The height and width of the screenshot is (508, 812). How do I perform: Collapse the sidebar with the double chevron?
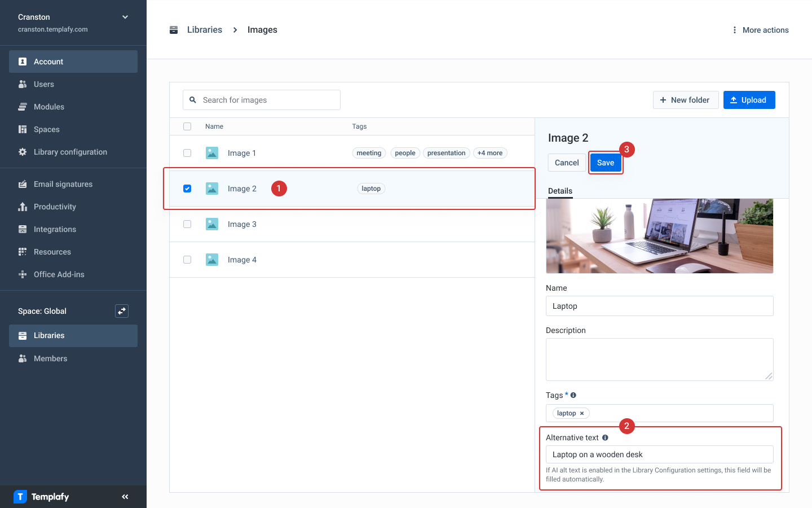click(125, 497)
